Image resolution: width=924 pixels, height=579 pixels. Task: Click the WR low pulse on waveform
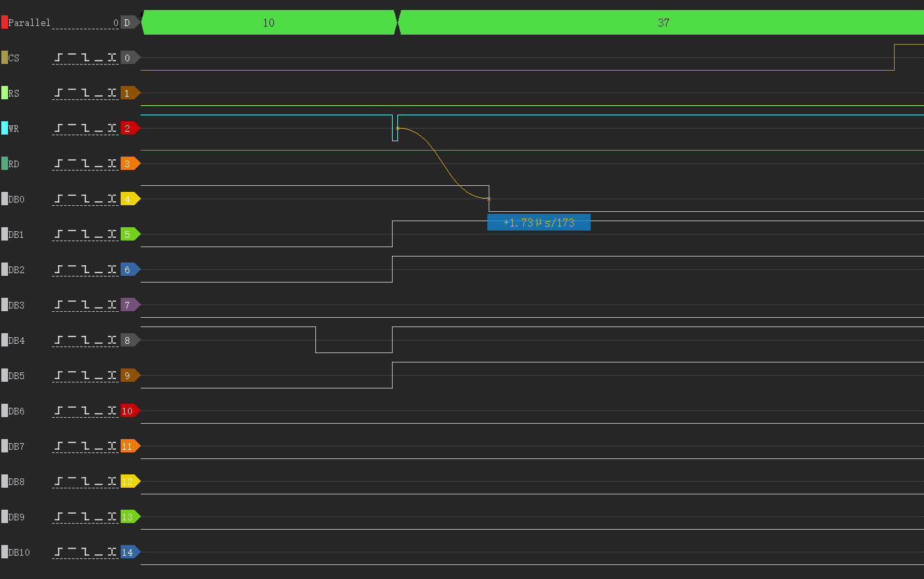click(x=395, y=128)
